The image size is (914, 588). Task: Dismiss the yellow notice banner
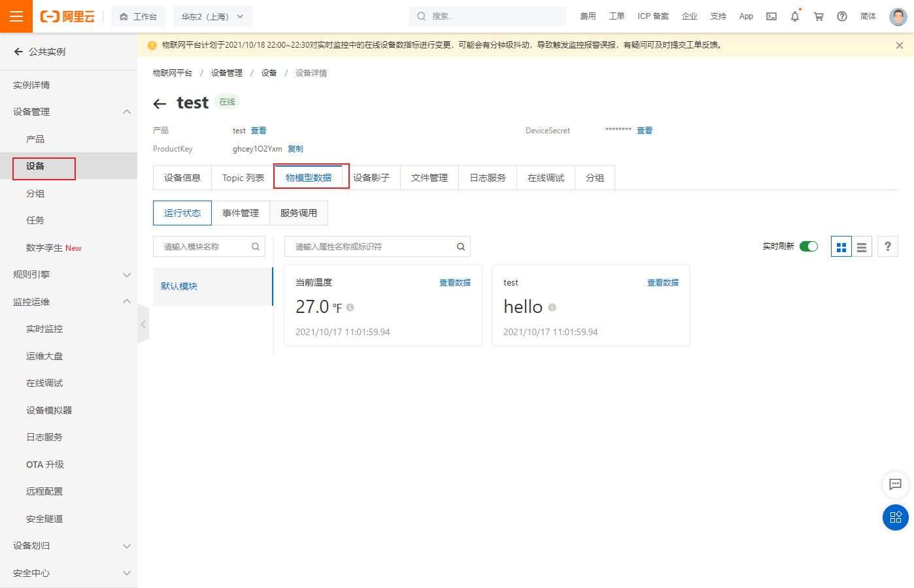(x=900, y=45)
